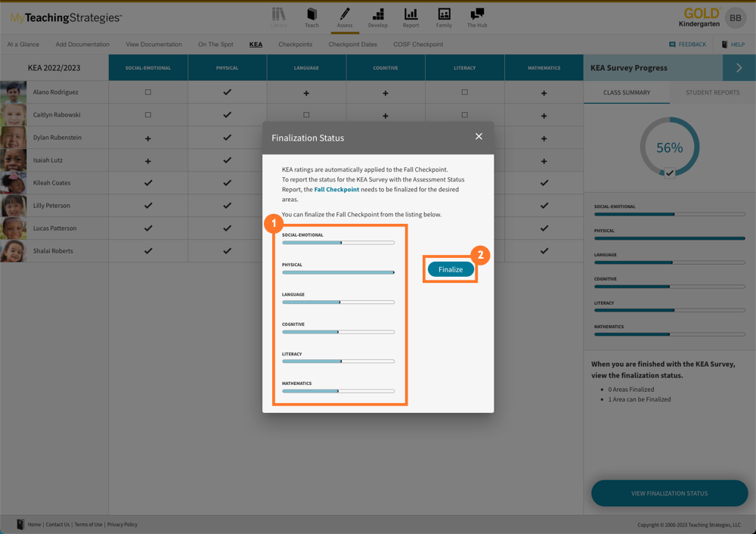756x534 pixels.
Task: Click the Physical progress bar in dialog
Action: click(338, 272)
